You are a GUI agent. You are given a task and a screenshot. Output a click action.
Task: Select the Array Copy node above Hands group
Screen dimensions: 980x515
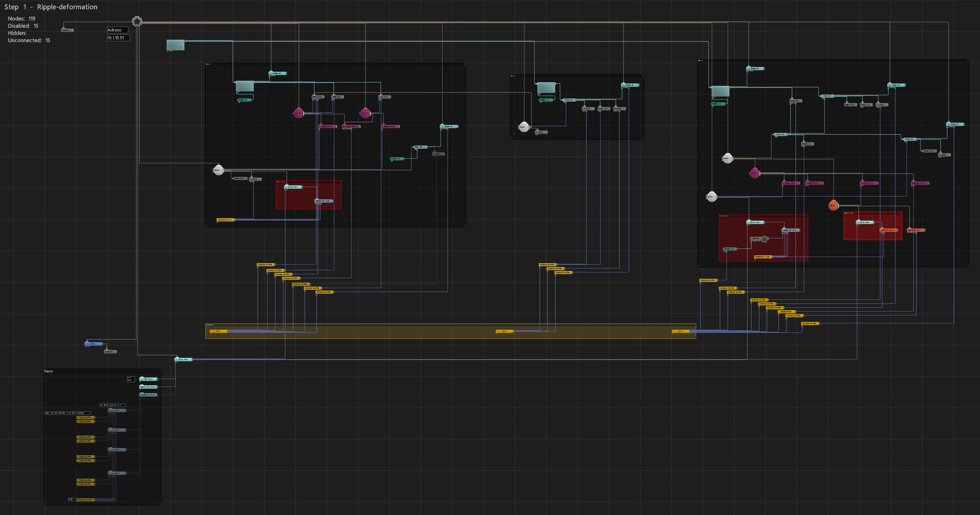(184, 359)
